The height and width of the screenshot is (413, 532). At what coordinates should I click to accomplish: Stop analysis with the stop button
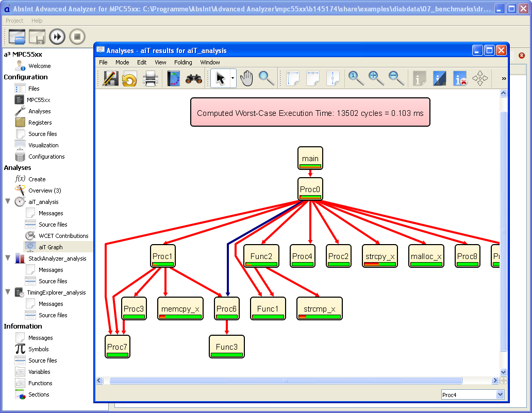click(77, 37)
